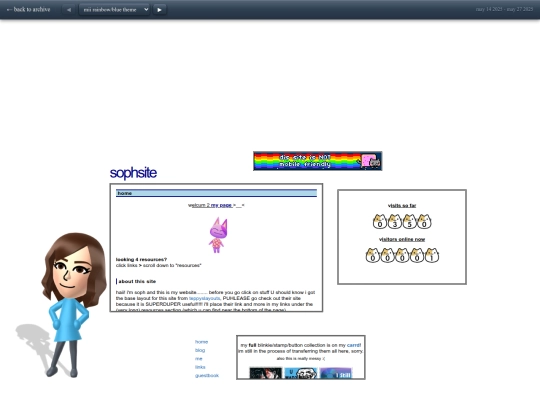Click the purple cat villager image
This screenshot has height=405, width=540.
click(218, 235)
